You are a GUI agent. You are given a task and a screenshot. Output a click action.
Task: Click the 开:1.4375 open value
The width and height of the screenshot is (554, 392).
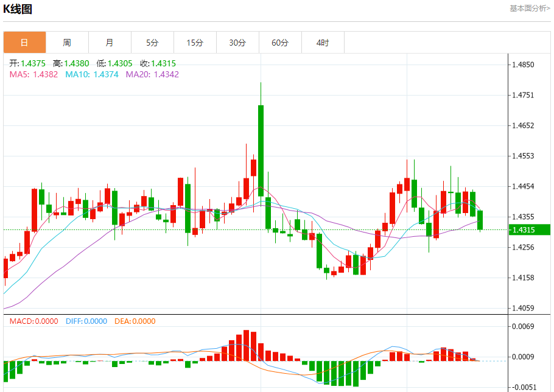coord(27,63)
